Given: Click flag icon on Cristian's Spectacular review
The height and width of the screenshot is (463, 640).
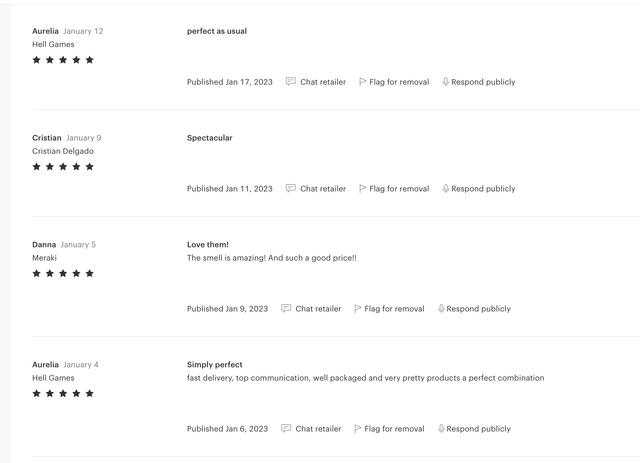Looking at the screenshot, I should point(362,189).
